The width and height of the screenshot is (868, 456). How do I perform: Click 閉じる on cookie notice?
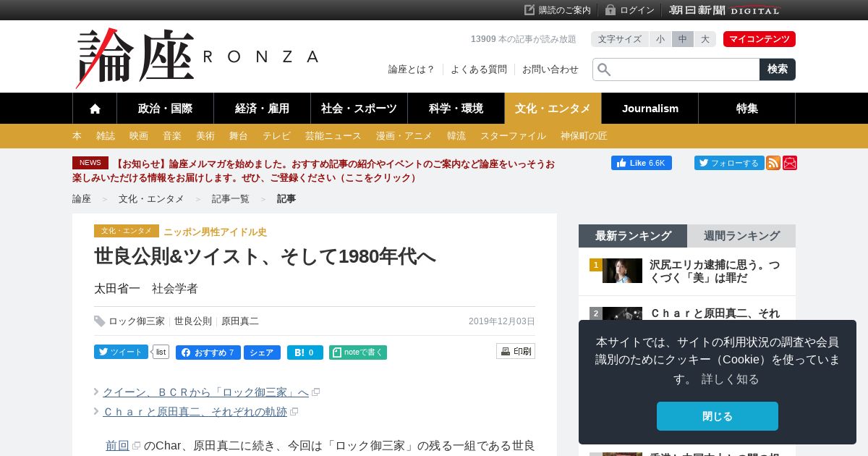[718, 416]
